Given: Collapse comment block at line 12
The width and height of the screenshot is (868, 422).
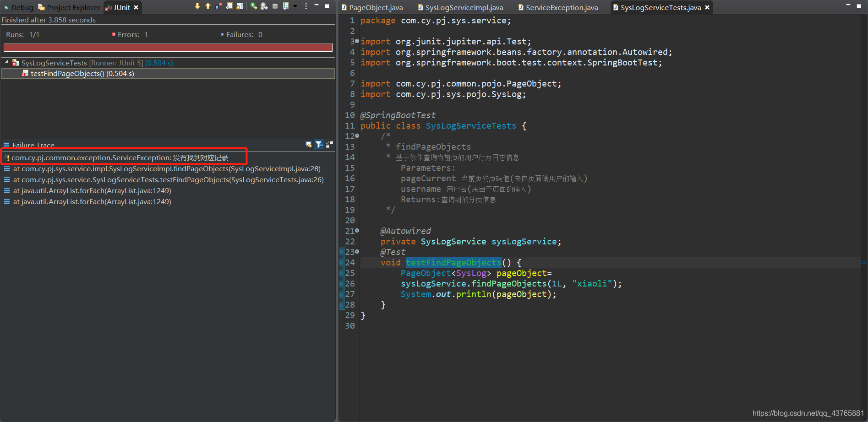Looking at the screenshot, I should point(357,136).
